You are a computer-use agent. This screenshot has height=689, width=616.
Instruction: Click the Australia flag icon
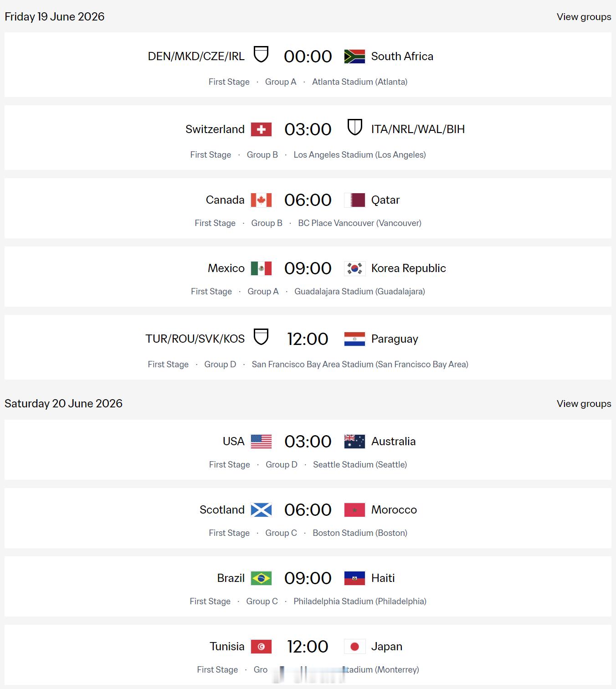354,442
